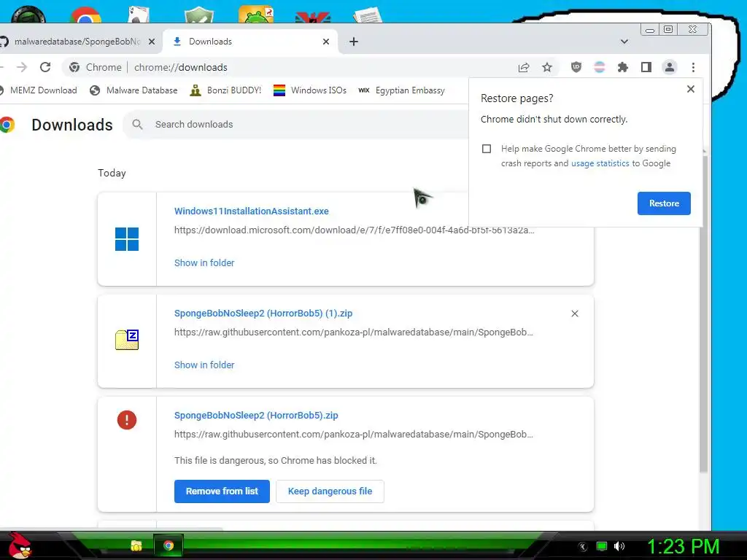Open the playing cards desktop icon

coord(139,15)
